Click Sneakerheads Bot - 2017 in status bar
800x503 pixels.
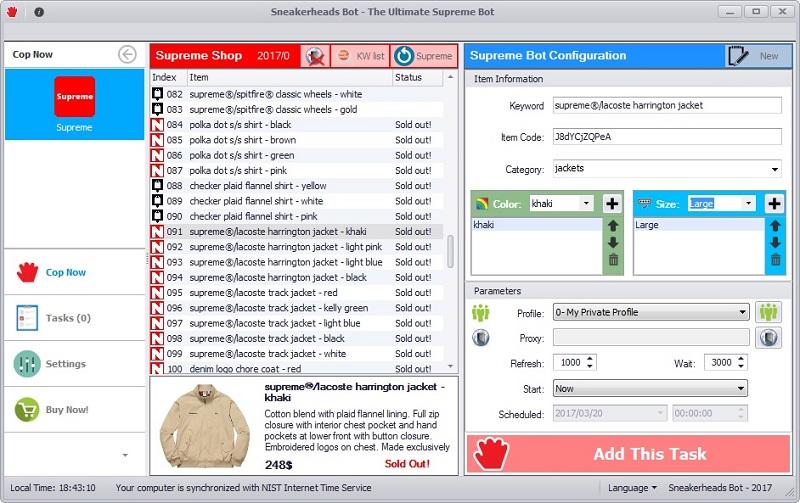[x=720, y=488]
